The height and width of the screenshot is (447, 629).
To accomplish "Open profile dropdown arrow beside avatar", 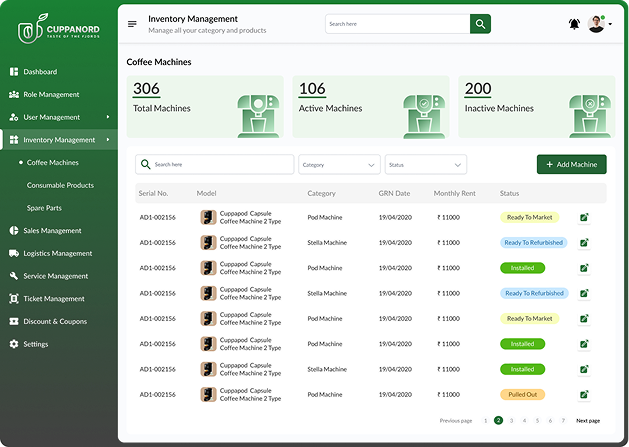I will click(x=610, y=24).
